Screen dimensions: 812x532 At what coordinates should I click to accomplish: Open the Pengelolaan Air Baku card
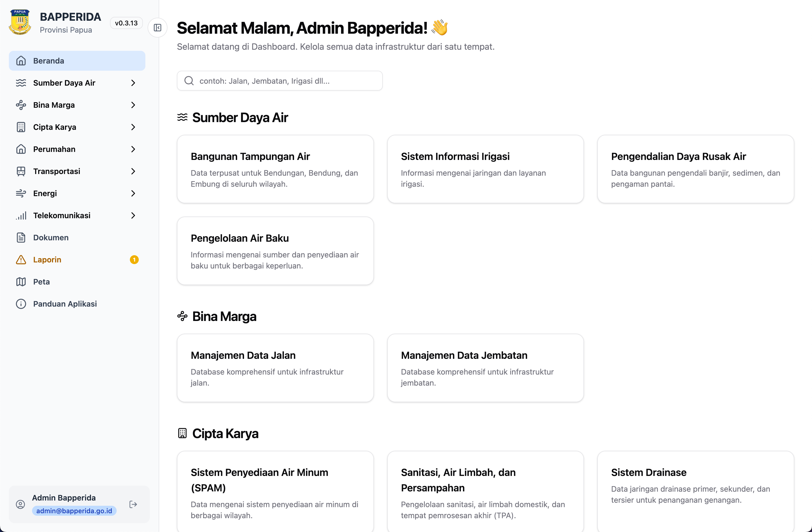tap(275, 251)
